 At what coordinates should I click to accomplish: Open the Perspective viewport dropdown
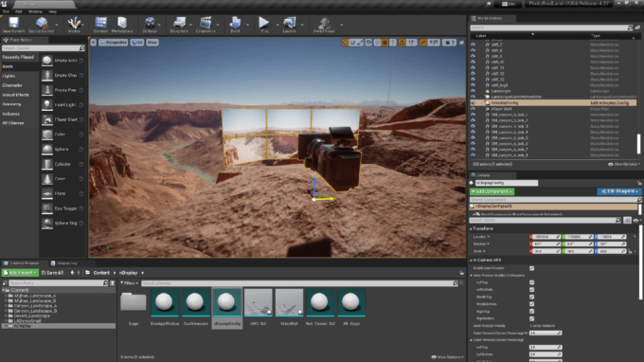click(114, 43)
